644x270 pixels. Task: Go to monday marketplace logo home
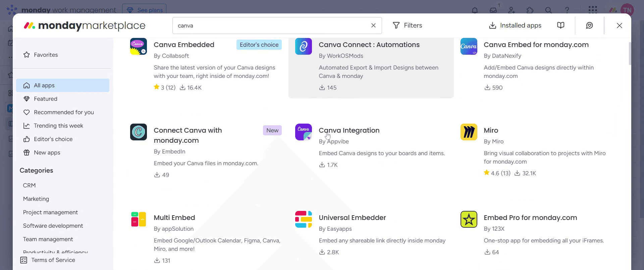(85, 26)
